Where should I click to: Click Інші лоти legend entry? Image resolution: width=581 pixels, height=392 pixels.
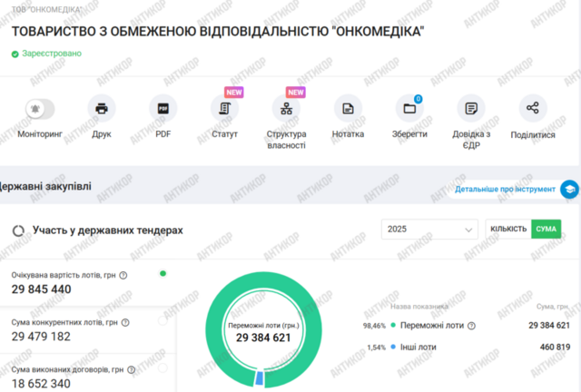[419, 348]
